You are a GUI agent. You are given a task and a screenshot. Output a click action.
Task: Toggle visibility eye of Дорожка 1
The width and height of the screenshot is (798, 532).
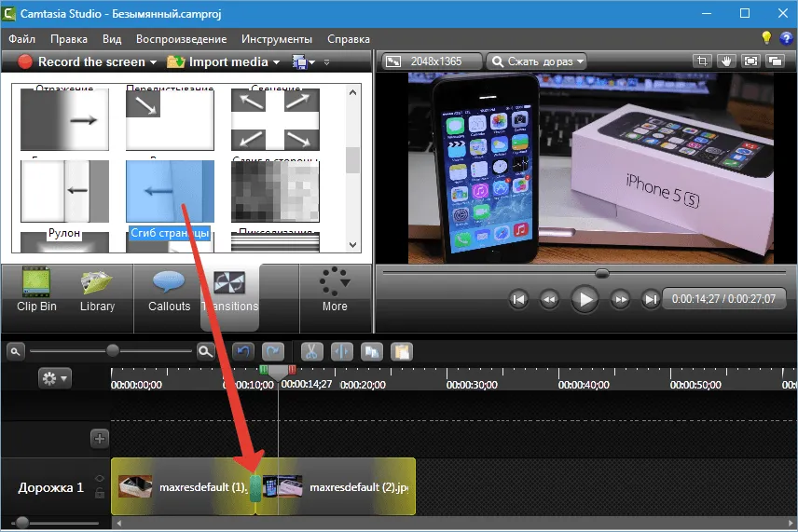(100, 478)
